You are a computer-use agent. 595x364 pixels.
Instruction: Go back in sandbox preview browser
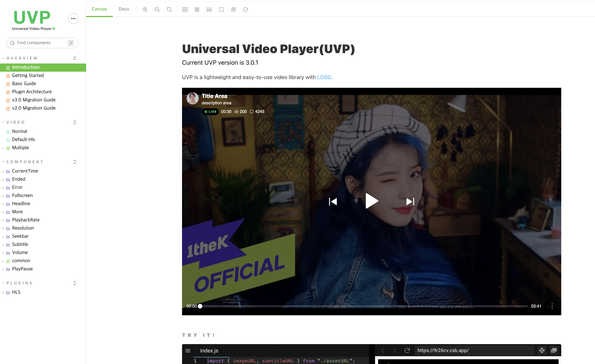click(382, 350)
